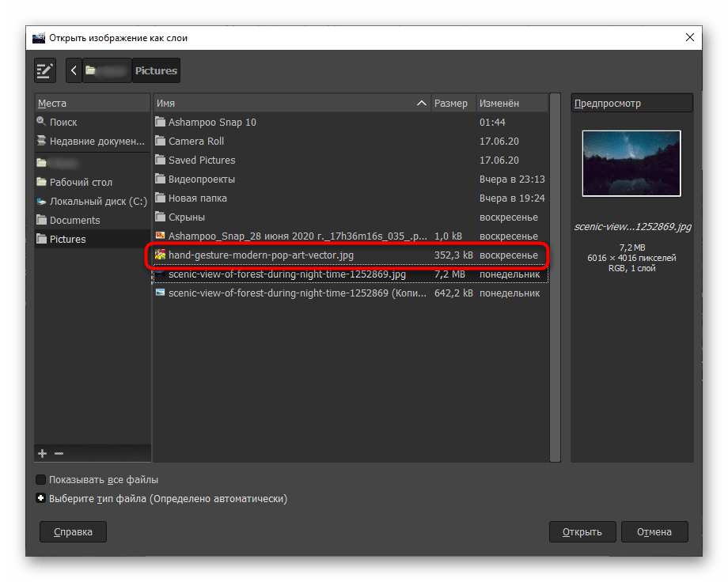Open Documents in the places list
The width and height of the screenshot is (728, 582).
93,220
